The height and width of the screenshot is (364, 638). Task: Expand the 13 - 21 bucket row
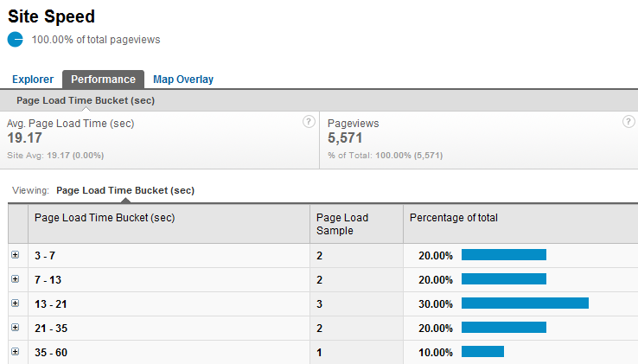[15, 303]
